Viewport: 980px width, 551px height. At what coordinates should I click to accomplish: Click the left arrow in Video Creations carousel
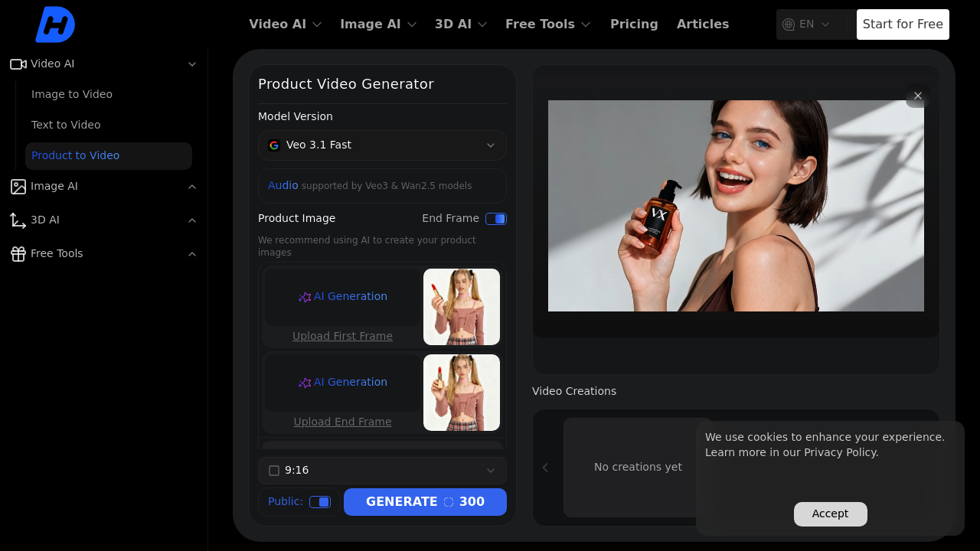pos(545,467)
